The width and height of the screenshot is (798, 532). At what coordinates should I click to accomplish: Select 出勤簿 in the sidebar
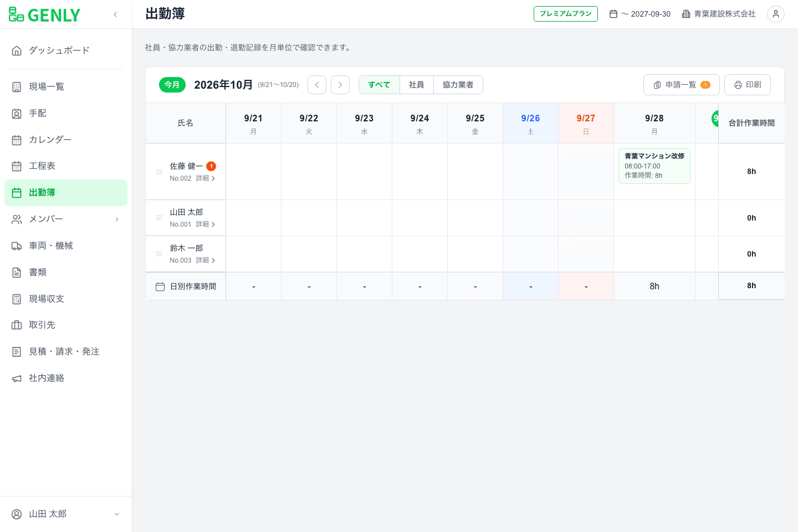(66, 192)
